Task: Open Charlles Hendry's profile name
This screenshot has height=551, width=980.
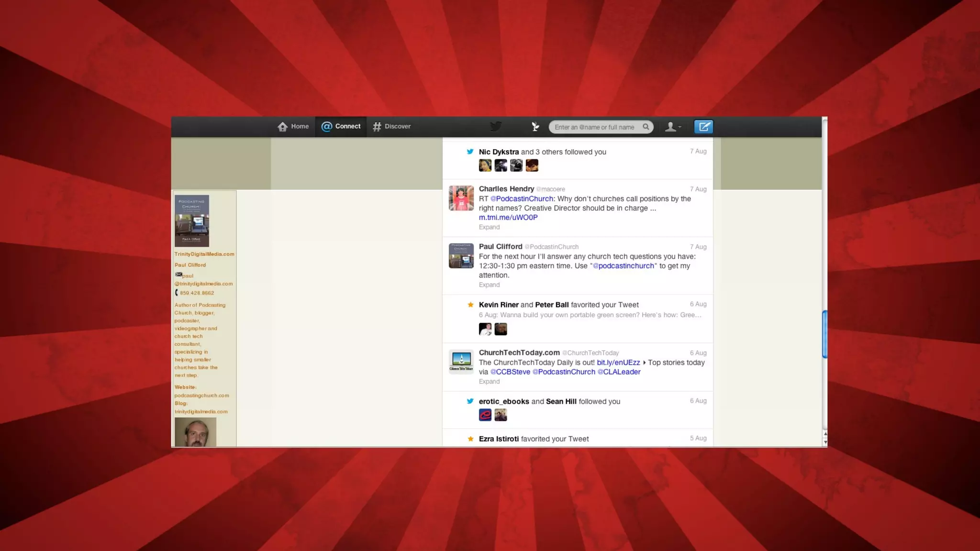Action: 506,189
